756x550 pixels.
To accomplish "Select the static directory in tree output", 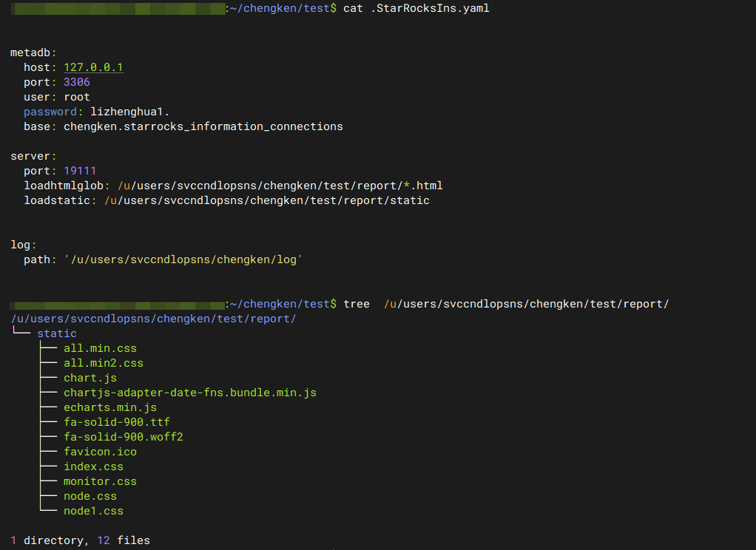I will (x=56, y=333).
